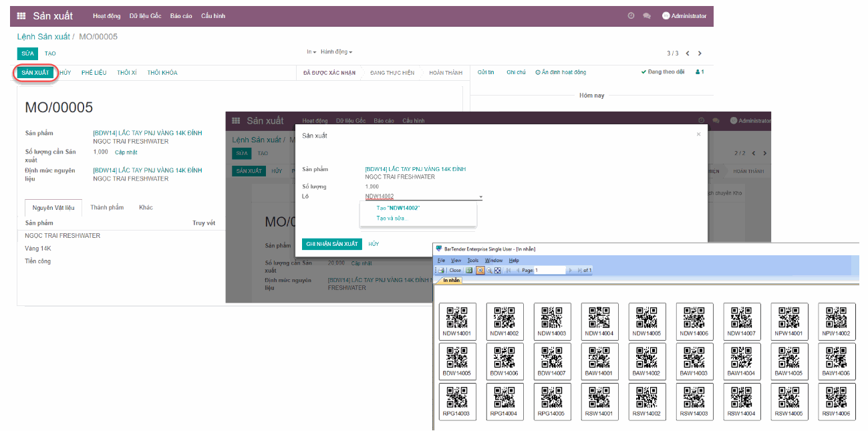Viewport: 868px width, 431px height.
Task: Click the Page number input in BarTender
Action: click(x=551, y=270)
